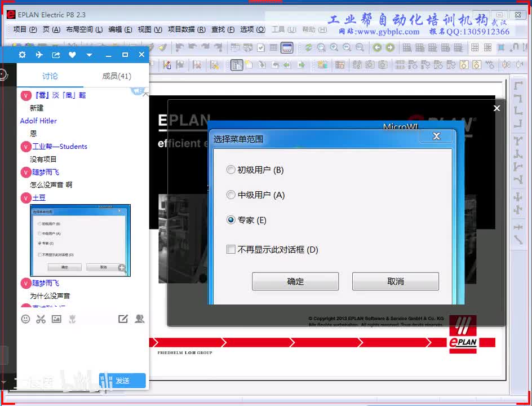Insert top-right angle connection symbol
The height and width of the screenshot is (406, 532).
click(x=518, y=99)
